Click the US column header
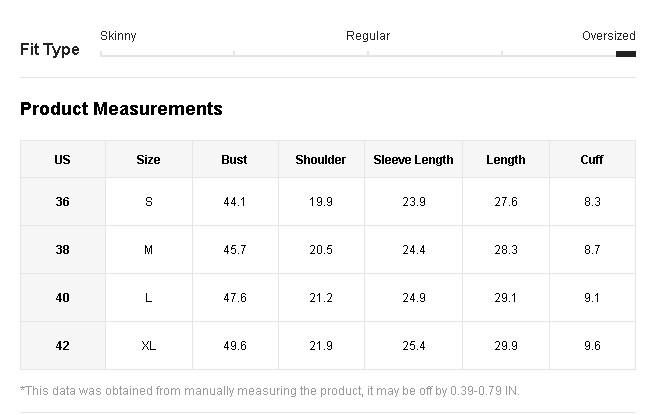 [x=63, y=160]
